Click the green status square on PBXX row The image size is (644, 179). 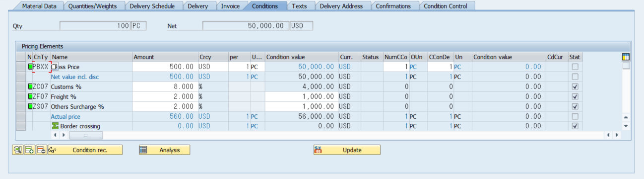(30, 67)
